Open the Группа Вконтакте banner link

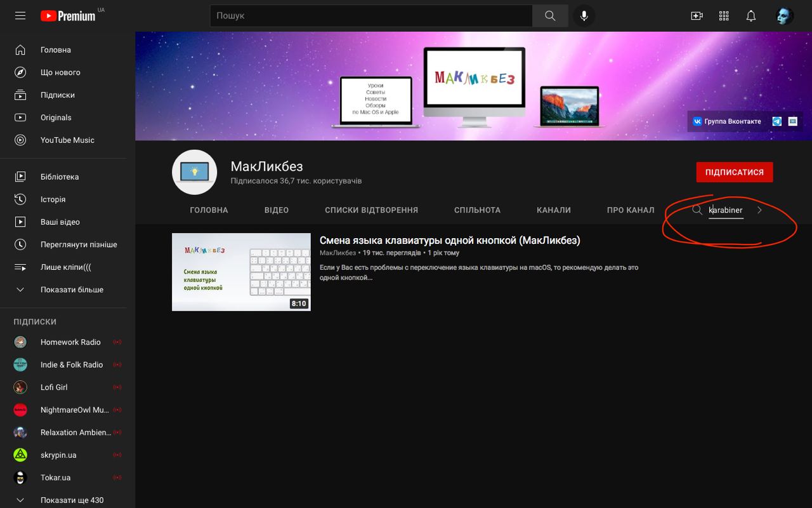(727, 121)
